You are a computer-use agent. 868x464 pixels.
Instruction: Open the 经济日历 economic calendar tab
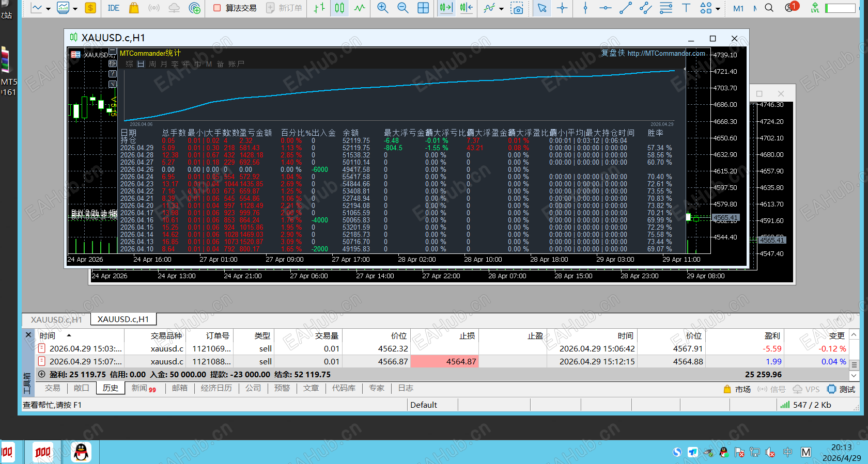(216, 388)
